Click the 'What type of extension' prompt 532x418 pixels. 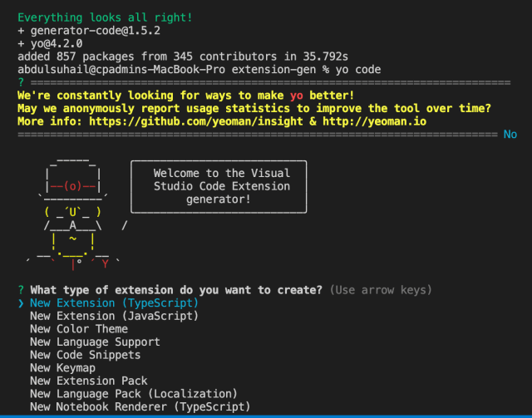point(175,290)
